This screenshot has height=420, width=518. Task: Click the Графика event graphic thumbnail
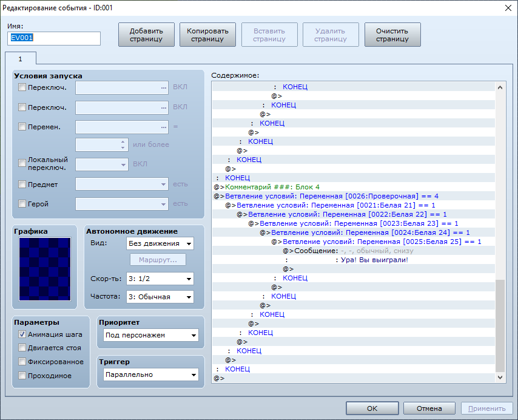pyautogui.click(x=45, y=269)
